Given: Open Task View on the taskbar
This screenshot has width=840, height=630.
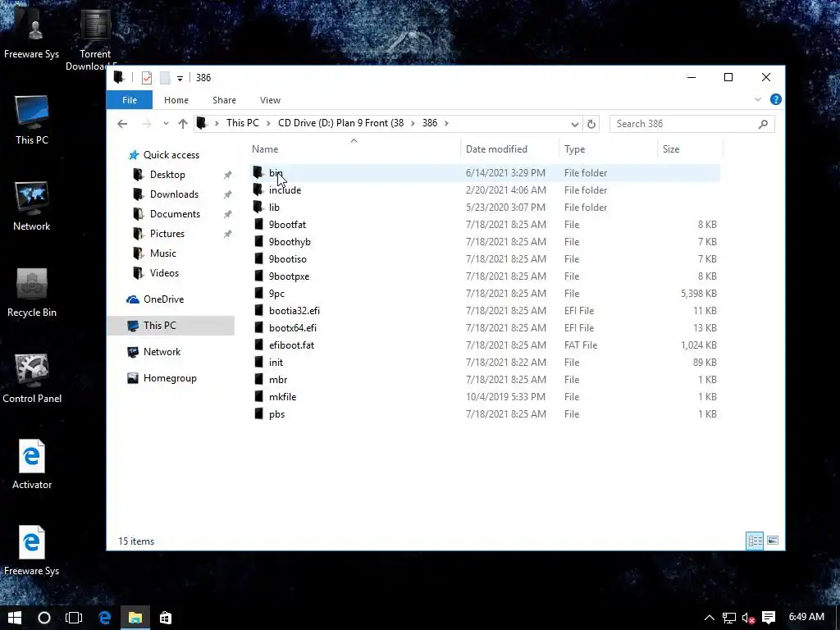Looking at the screenshot, I should click(x=74, y=618).
